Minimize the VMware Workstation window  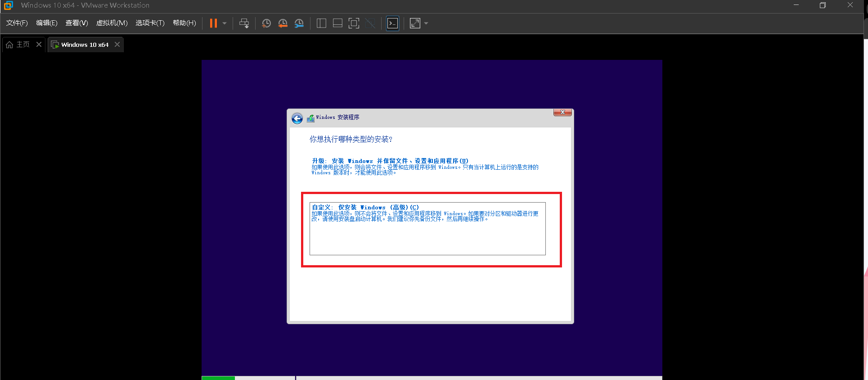796,5
